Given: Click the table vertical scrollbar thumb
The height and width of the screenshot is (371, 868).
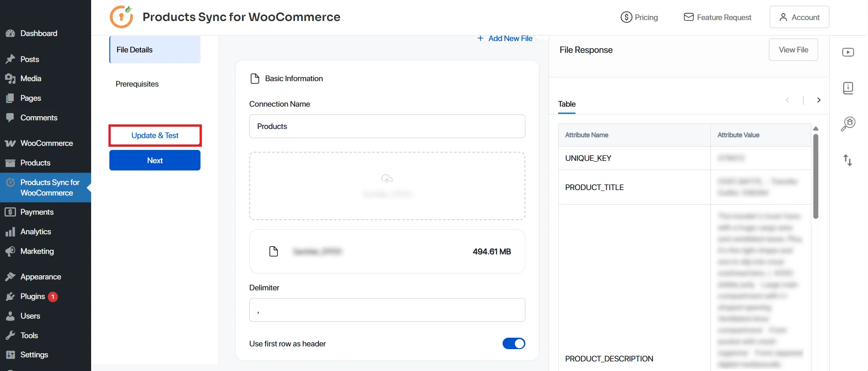Looking at the screenshot, I should coord(816,176).
